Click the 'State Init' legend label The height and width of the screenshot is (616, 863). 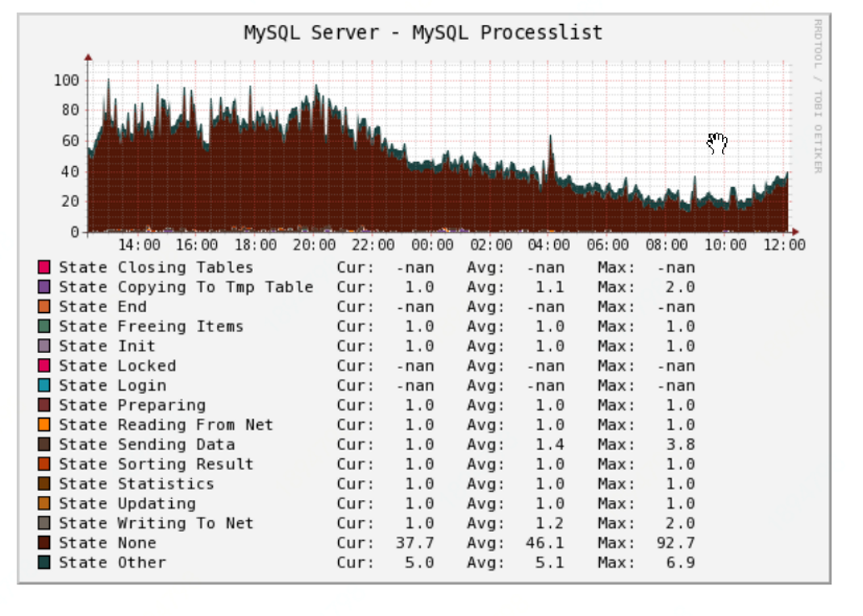(108, 346)
